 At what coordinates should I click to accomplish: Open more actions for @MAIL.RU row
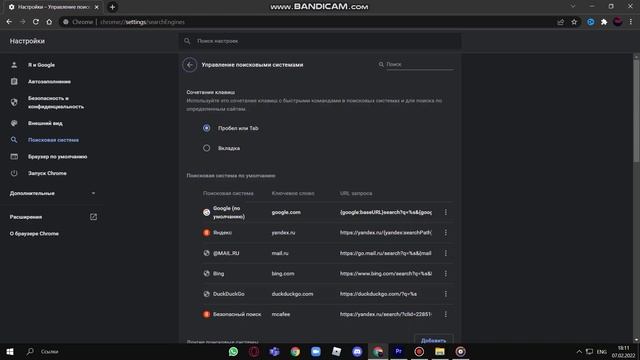pos(446,253)
